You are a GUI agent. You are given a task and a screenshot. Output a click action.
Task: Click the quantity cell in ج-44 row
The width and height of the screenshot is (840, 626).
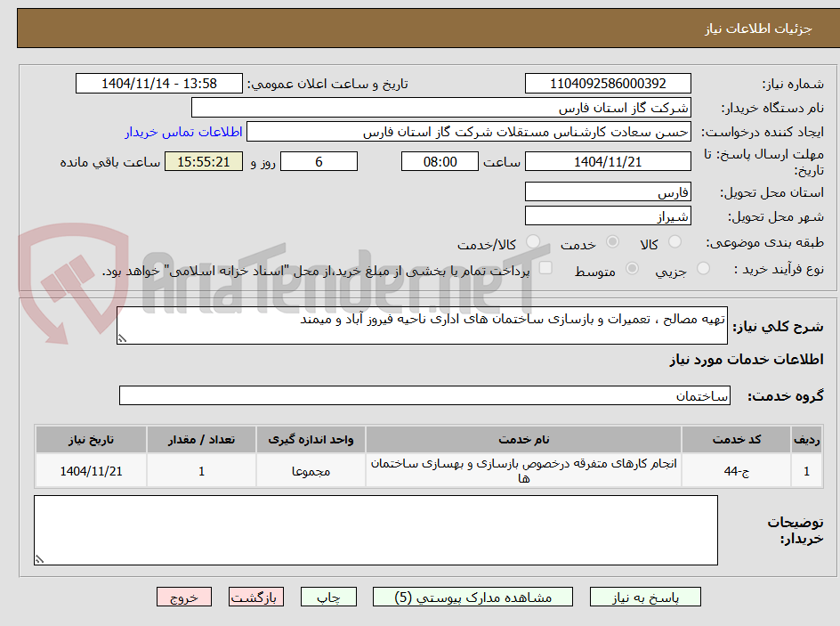click(x=201, y=471)
